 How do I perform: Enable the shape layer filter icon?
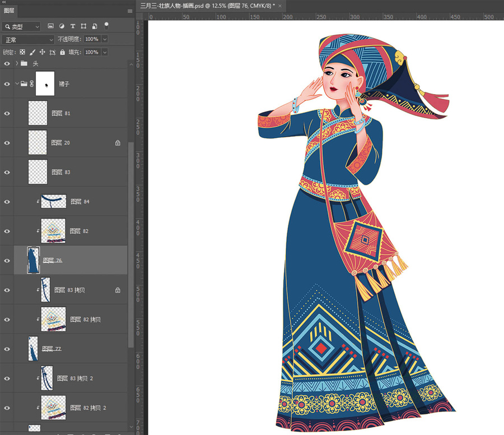83,26
